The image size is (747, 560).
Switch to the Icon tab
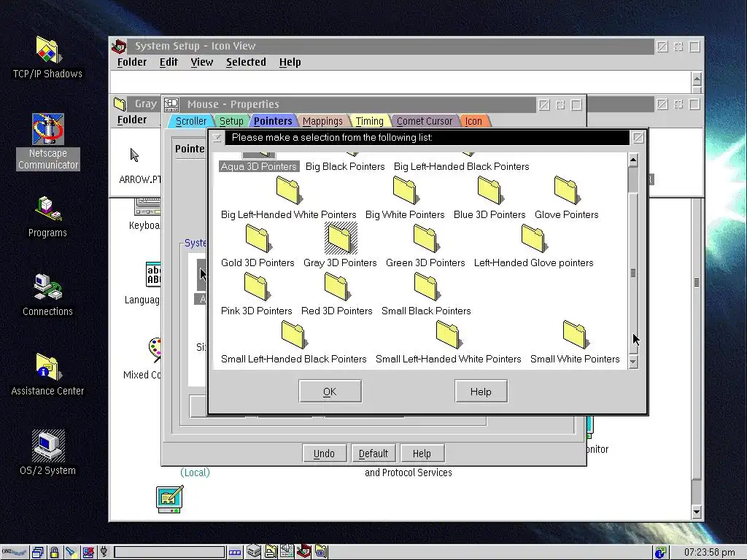point(473,121)
